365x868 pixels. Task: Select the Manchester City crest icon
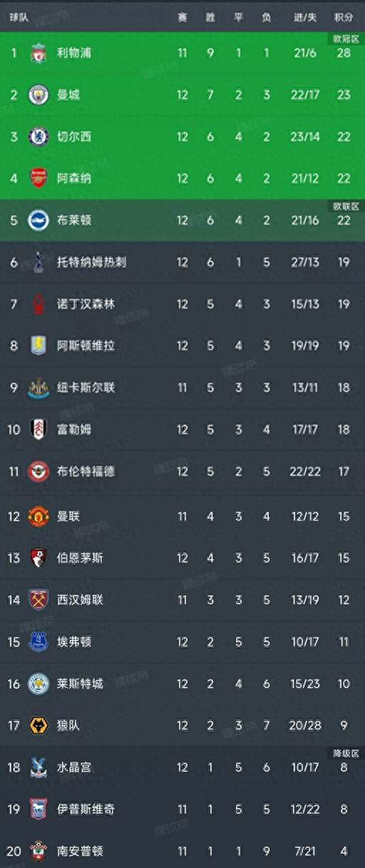pos(38,95)
